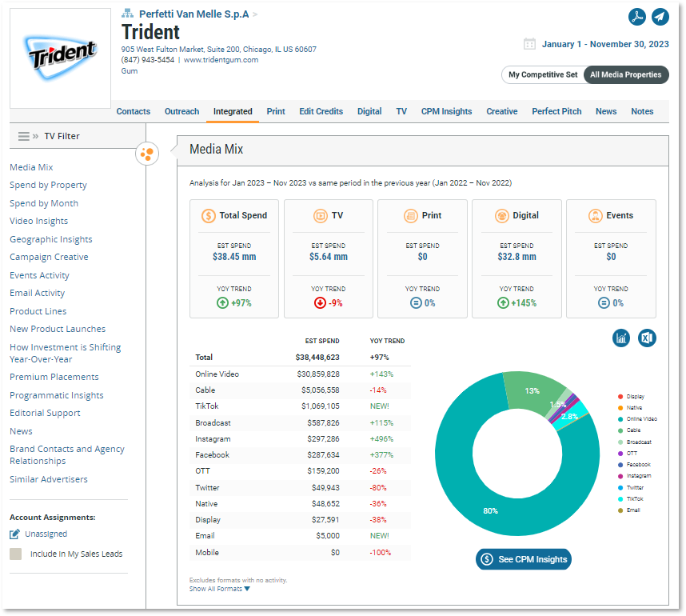Viewport: 686px width, 616px height.
Task: Toggle Email legend entry
Action: 628,510
